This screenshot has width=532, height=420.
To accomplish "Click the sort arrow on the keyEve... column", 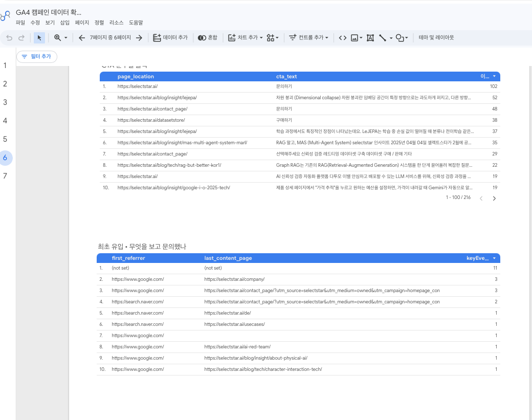I will click(x=494, y=258).
